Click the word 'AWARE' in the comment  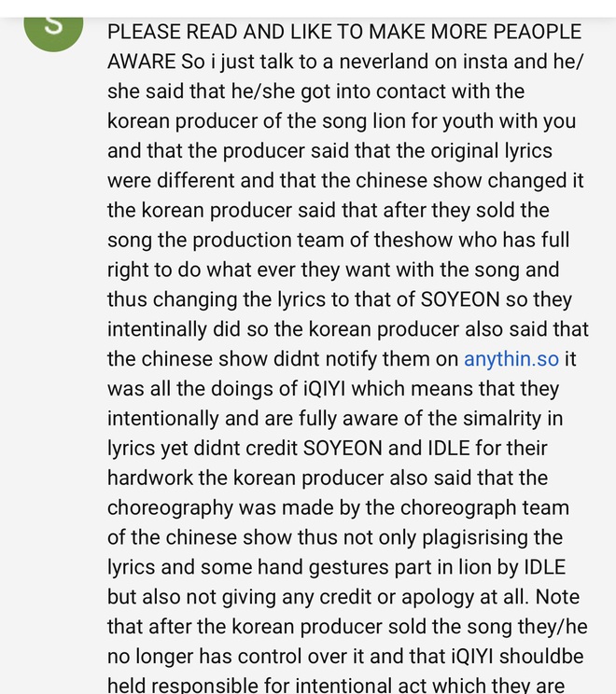click(x=141, y=62)
